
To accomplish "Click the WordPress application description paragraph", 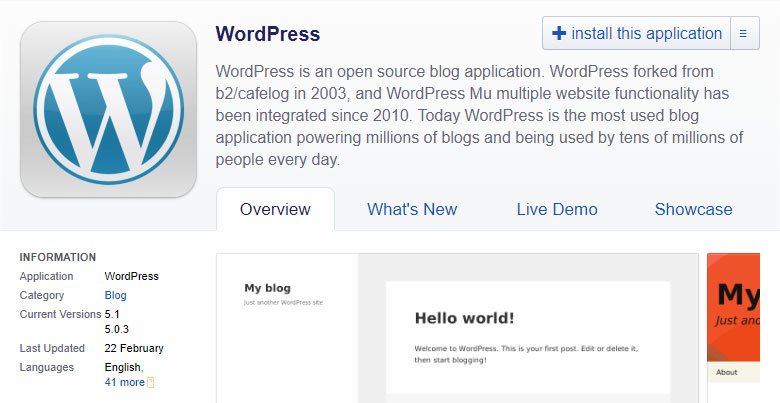I will [x=480, y=115].
